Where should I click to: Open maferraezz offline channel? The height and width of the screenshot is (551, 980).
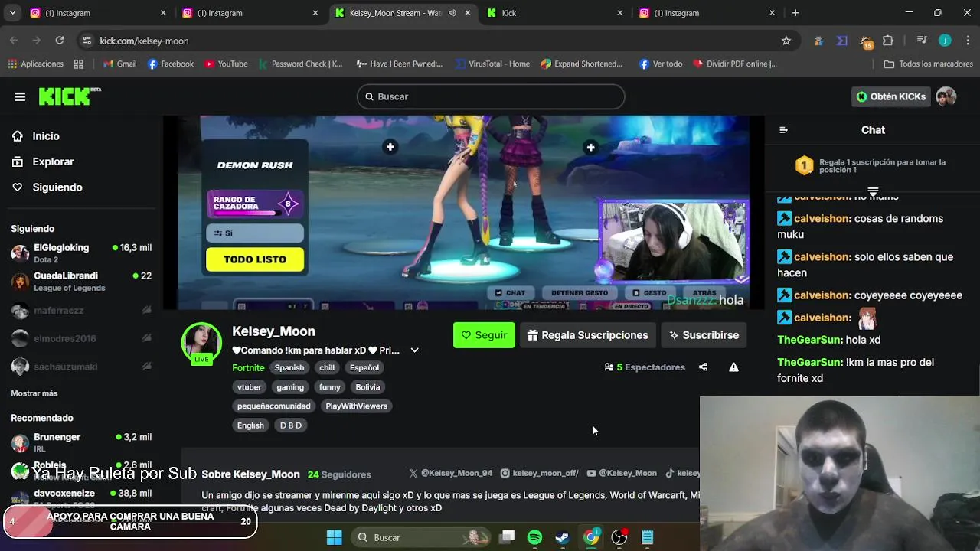80,311
